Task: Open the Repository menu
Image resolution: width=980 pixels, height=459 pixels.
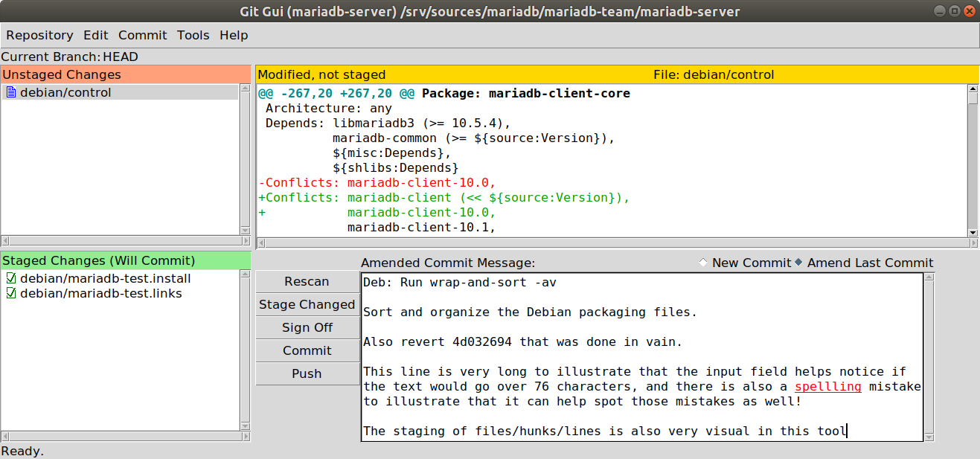Action: (x=39, y=35)
